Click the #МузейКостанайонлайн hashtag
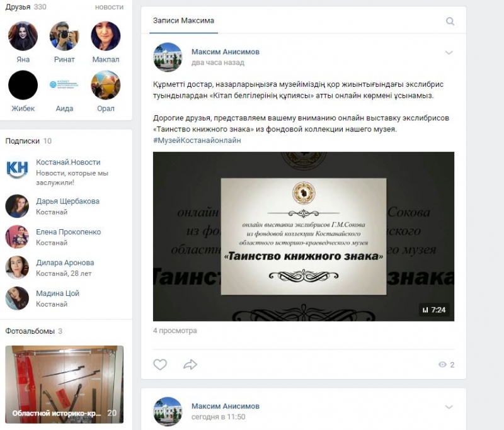 coord(197,140)
